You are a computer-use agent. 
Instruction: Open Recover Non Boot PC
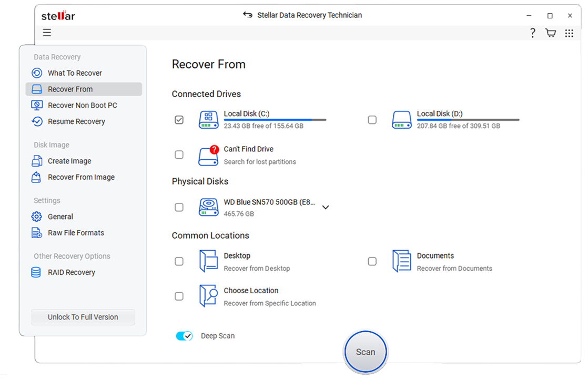(x=84, y=105)
